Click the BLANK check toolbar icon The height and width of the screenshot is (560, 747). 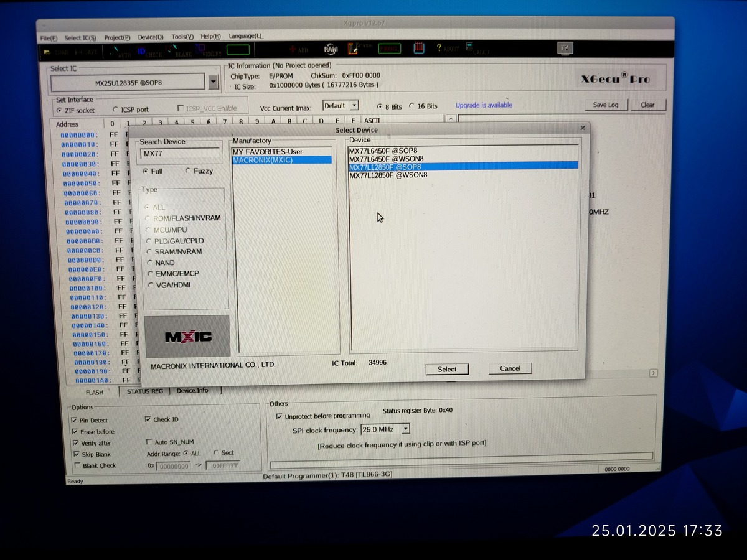pyautogui.click(x=179, y=51)
